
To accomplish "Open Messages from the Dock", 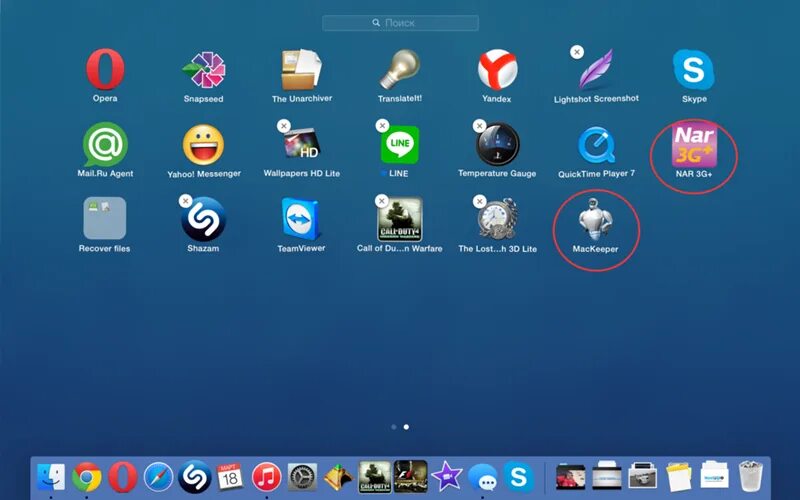I will tap(483, 478).
